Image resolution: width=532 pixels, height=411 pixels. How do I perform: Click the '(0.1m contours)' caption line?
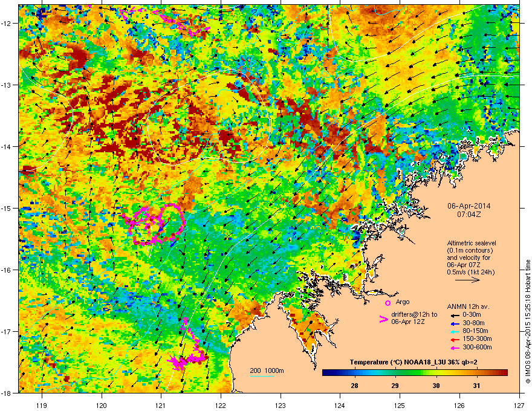[470, 250]
